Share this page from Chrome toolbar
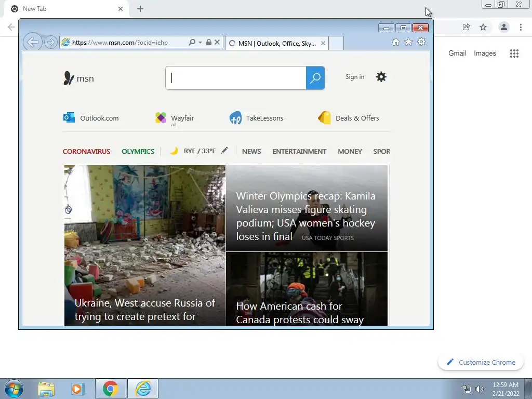Screen dimensions: 532x399 tap(467, 27)
